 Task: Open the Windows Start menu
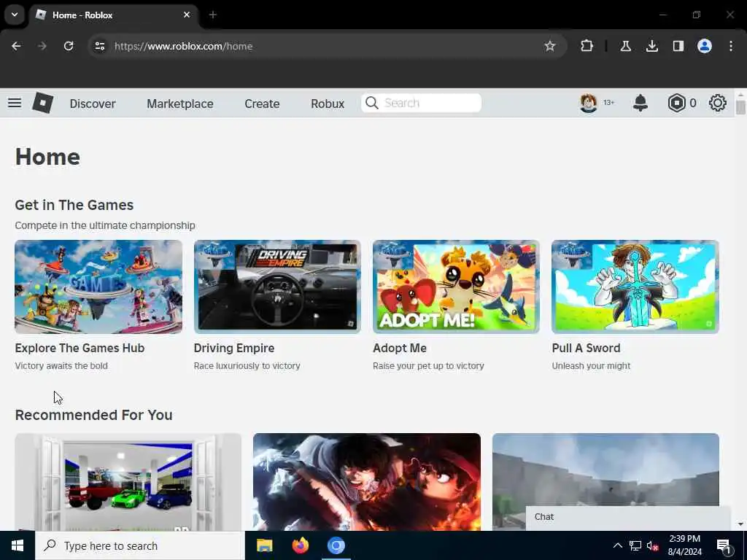(18, 545)
